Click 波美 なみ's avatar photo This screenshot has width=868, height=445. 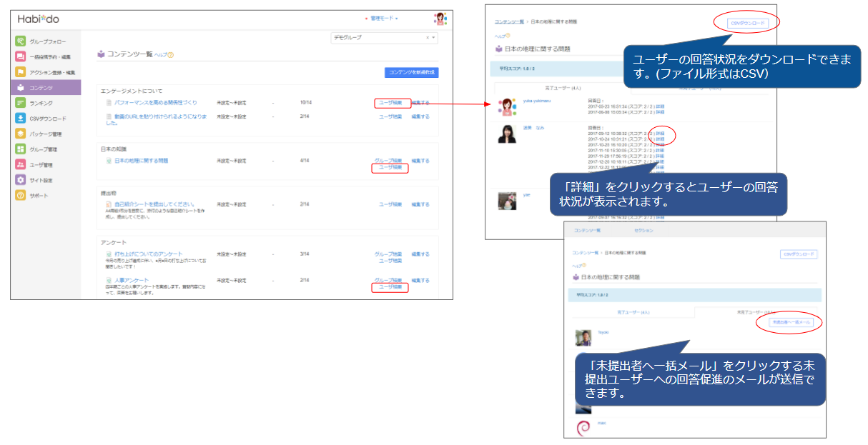point(507,134)
